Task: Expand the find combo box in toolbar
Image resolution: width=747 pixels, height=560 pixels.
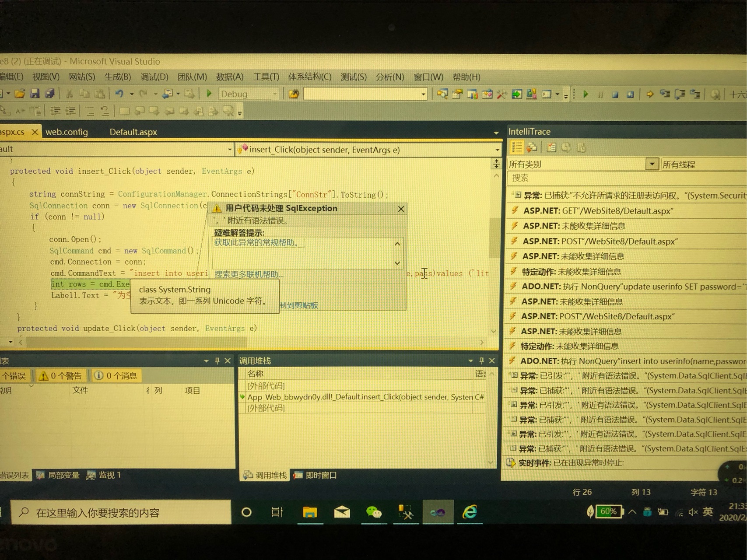Action: 423,94
